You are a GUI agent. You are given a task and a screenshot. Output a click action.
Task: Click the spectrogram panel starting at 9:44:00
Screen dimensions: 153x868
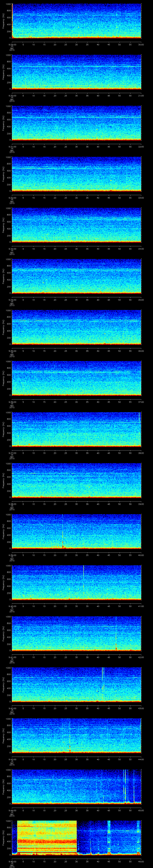tap(76, 787)
